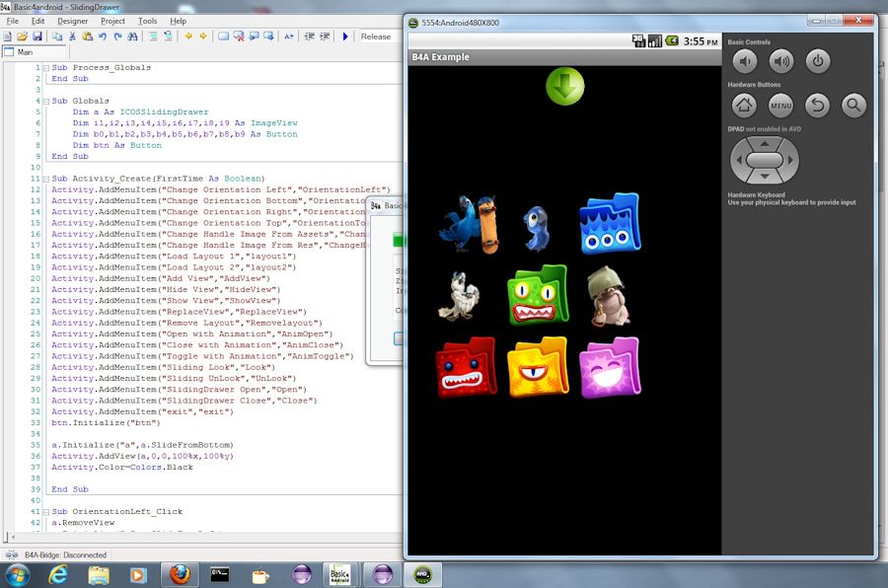Click the 'Dim btn As Button' line

(x=116, y=146)
